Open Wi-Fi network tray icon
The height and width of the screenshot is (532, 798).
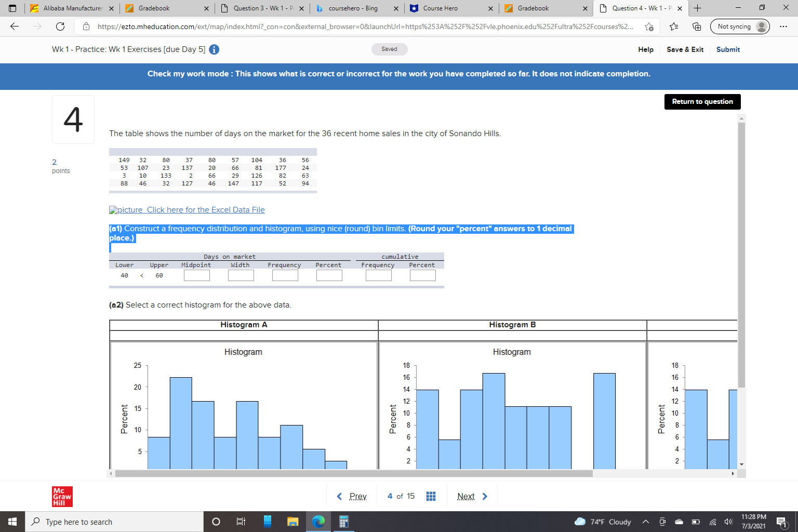click(x=713, y=522)
